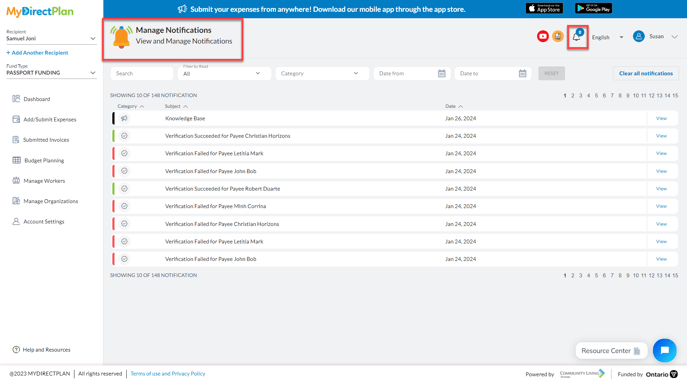View Verification Succeeded Robert Duarte notification
This screenshot has width=687, height=383.
pyautogui.click(x=661, y=188)
